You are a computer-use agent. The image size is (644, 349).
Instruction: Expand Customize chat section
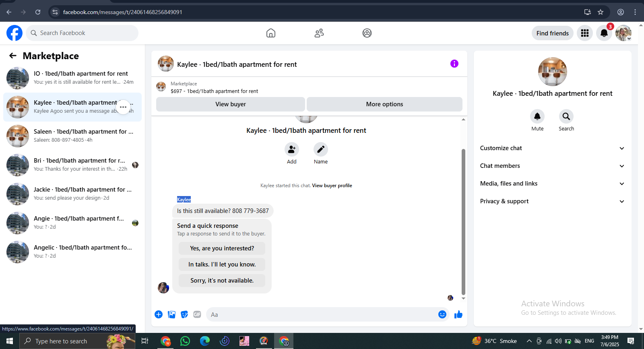[553, 148]
